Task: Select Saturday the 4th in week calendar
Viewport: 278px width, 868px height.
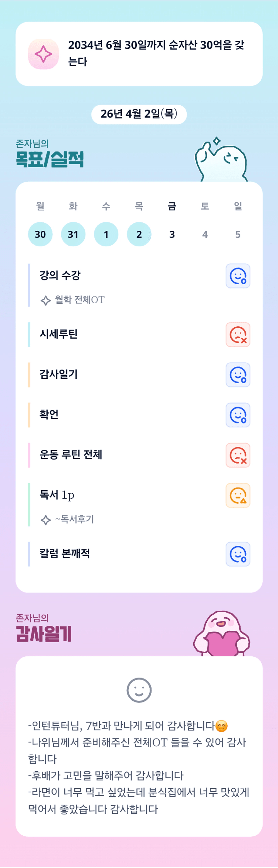Action: click(x=205, y=234)
